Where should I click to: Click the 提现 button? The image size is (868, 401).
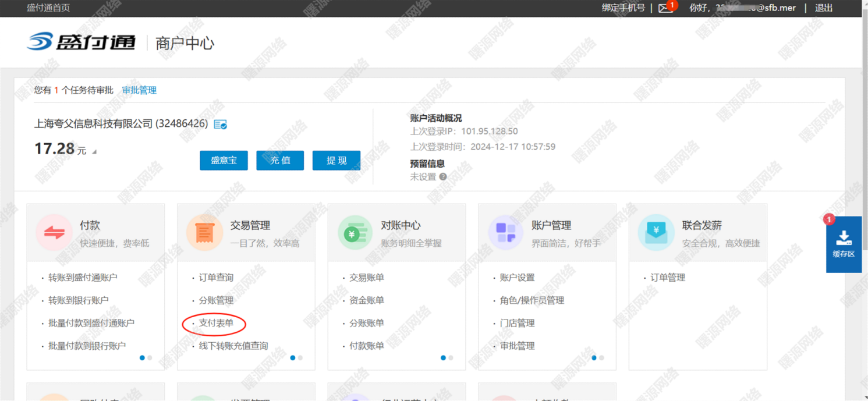pyautogui.click(x=336, y=161)
